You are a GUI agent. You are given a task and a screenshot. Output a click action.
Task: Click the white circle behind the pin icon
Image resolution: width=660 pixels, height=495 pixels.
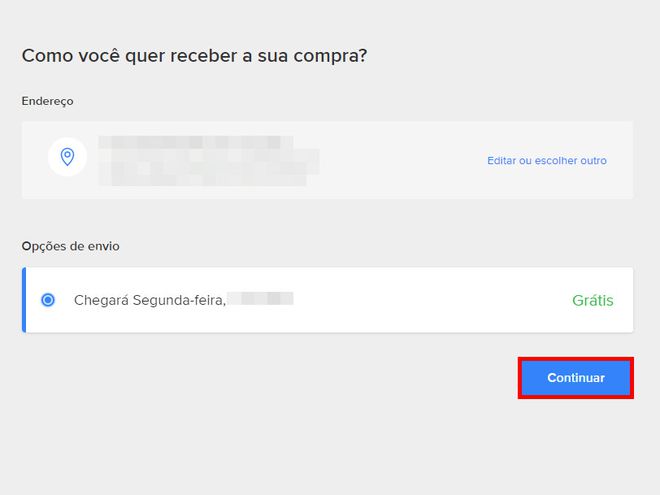point(67,157)
